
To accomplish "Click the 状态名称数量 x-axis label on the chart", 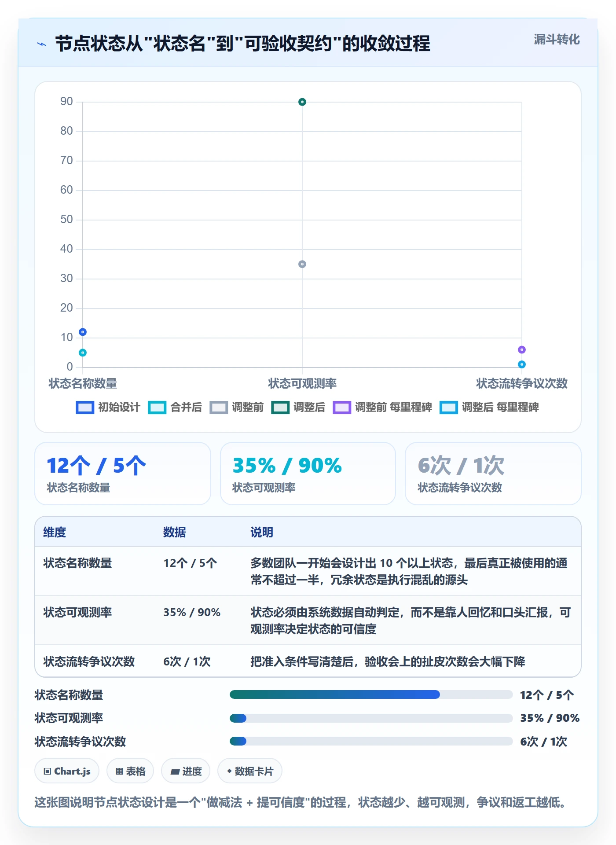I will point(83,383).
